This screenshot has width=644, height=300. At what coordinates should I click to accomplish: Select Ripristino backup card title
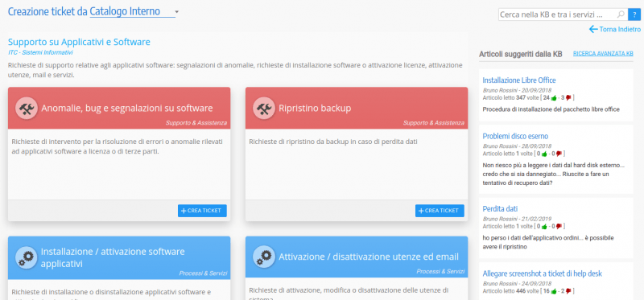[315, 109]
